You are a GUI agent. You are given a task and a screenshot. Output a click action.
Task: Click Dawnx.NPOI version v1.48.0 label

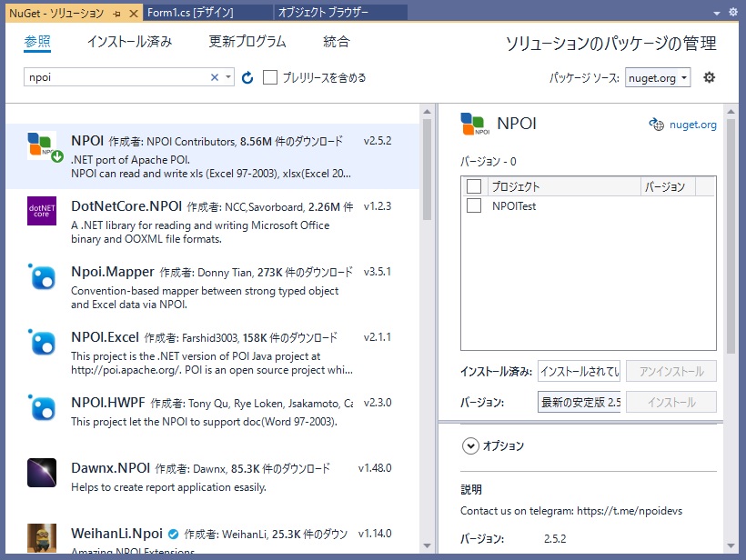tap(375, 468)
